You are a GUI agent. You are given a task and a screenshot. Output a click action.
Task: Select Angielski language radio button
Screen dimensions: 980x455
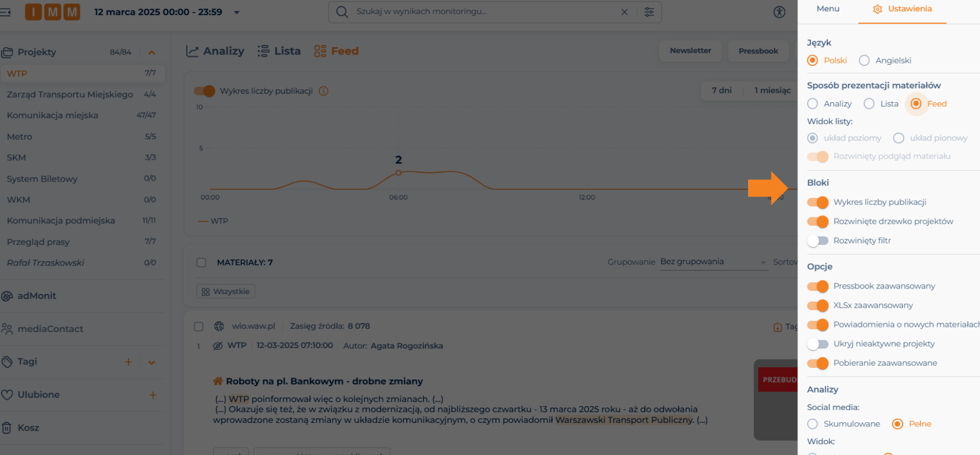[864, 61]
